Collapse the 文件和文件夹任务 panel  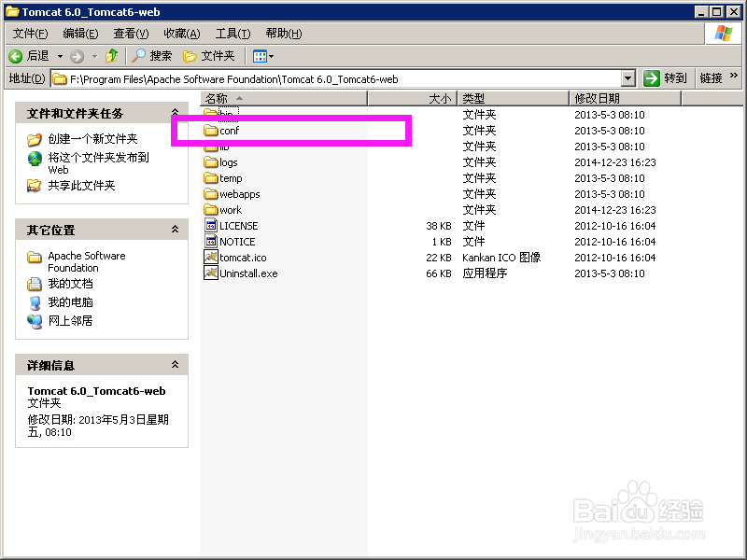coord(175,112)
